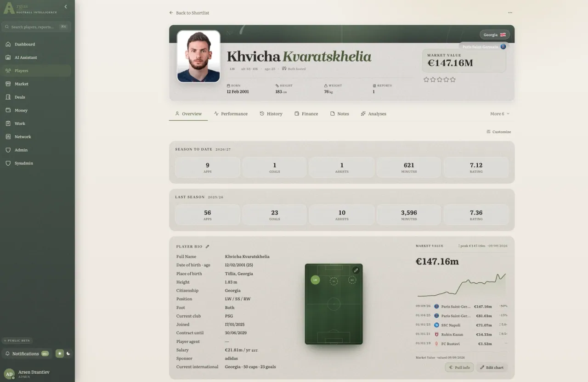The width and height of the screenshot is (588, 382).
Task: Click the pencil icon on the pitch
Action: click(356, 270)
